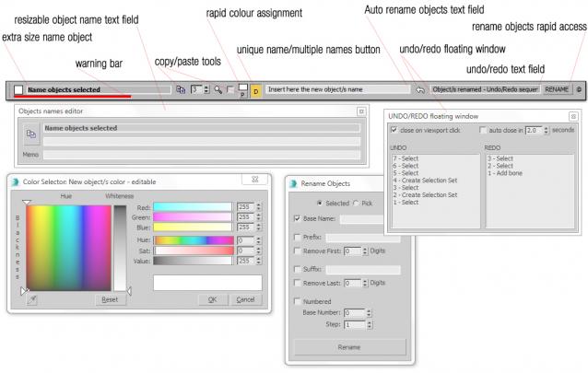Viewport: 588px width, 373px height.
Task: Open settings via the gear icon at toolbar end
Action: pyautogui.click(x=578, y=90)
